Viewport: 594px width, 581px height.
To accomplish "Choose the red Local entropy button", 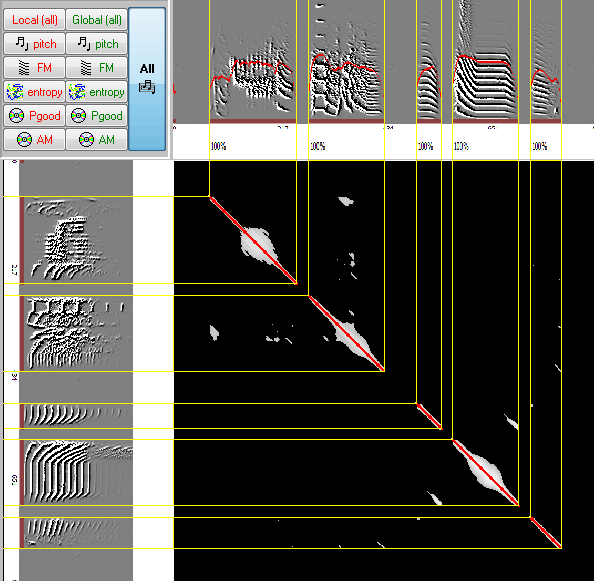I will [34, 92].
